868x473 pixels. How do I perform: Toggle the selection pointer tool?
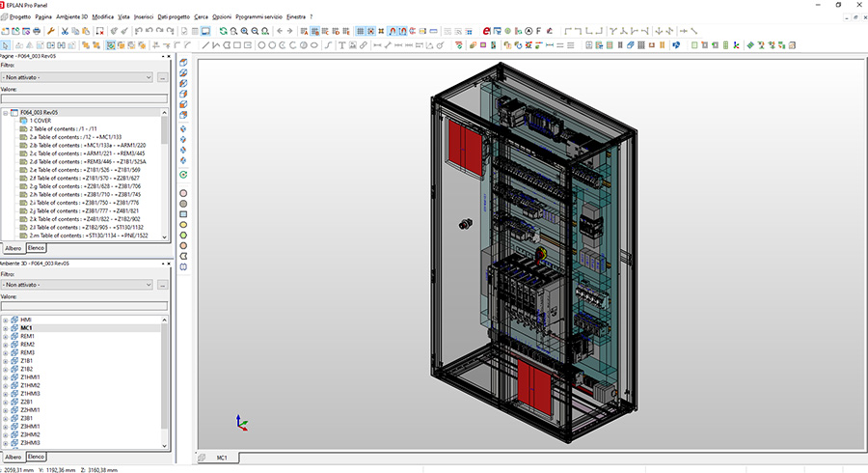pyautogui.click(x=6, y=44)
